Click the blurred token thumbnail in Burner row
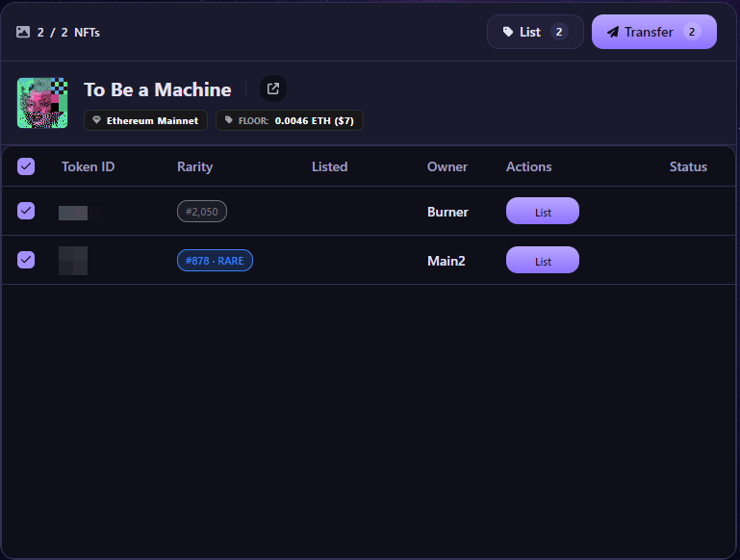The image size is (740, 560). pyautogui.click(x=73, y=213)
